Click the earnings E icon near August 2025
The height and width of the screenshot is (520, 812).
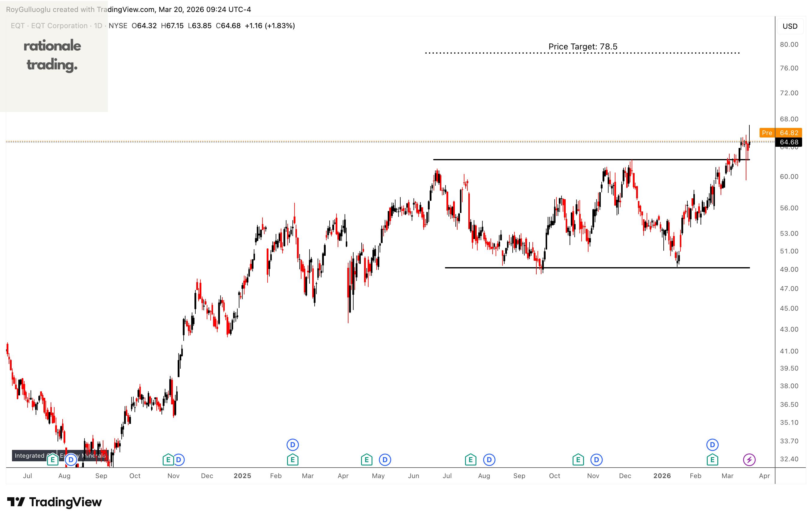(470, 459)
